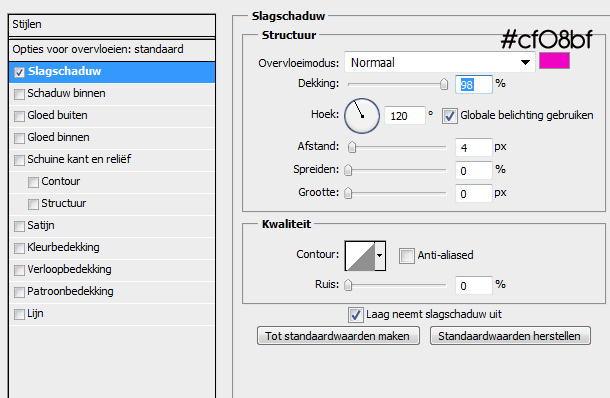Screen dimensions: 610x398
Task: Enable the Schaduw binnen checkbox
Action: click(x=19, y=94)
